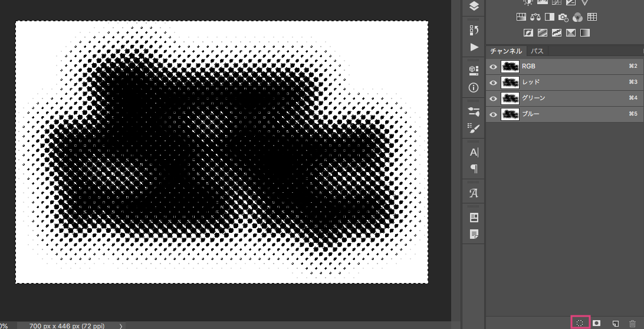Image resolution: width=644 pixels, height=329 pixels.
Task: Toggle visibility of the RGB channel
Action: [493, 67]
